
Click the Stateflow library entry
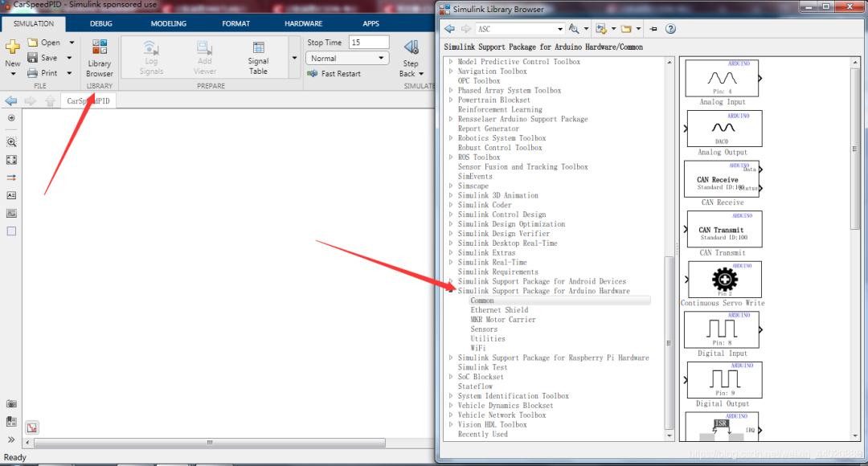click(x=475, y=386)
